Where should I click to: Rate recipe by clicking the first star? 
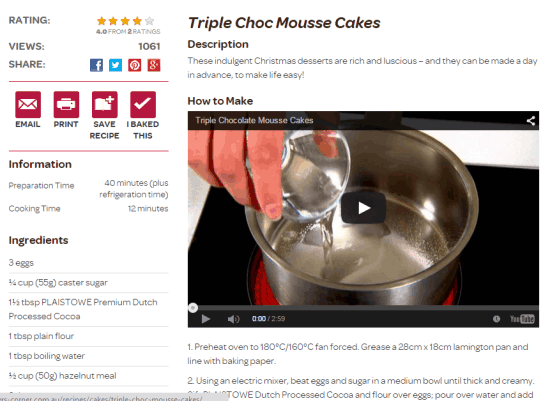pos(102,21)
